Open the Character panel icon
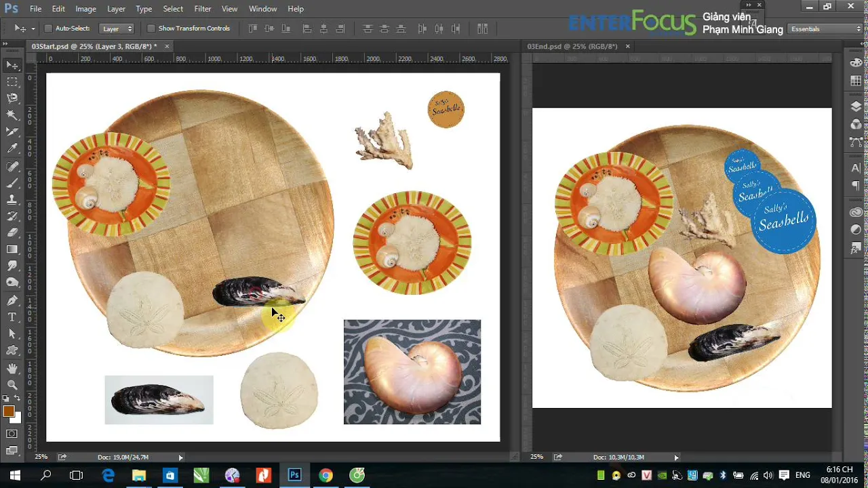This screenshot has width=868, height=488. tap(856, 168)
